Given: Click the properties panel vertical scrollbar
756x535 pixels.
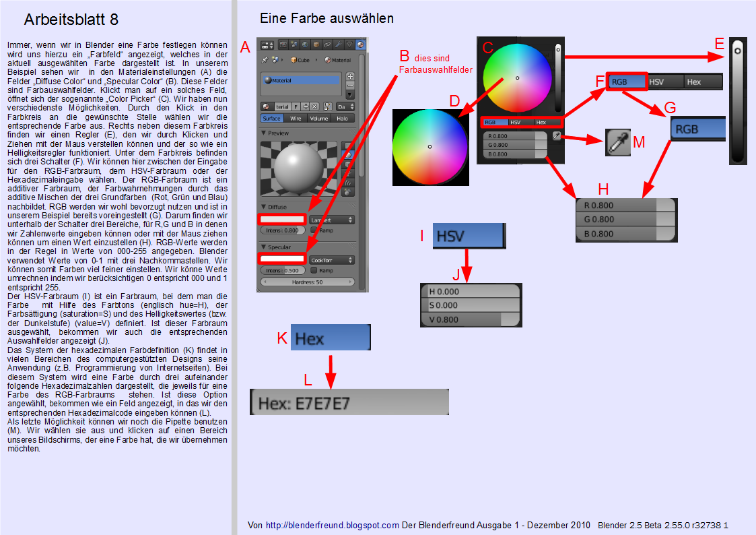Looking at the screenshot, I should click(362, 115).
